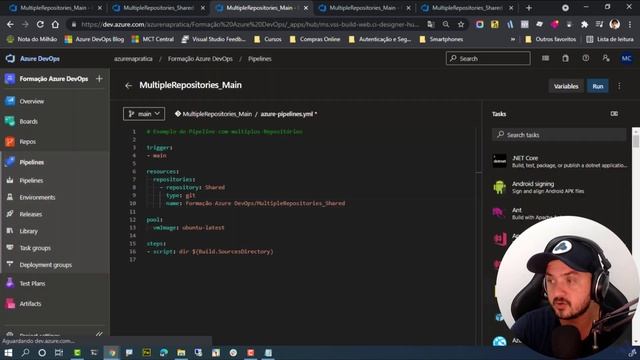The width and height of the screenshot is (640, 360).
Task: Click the Formação Azure DevOps project title
Action: coord(53,79)
